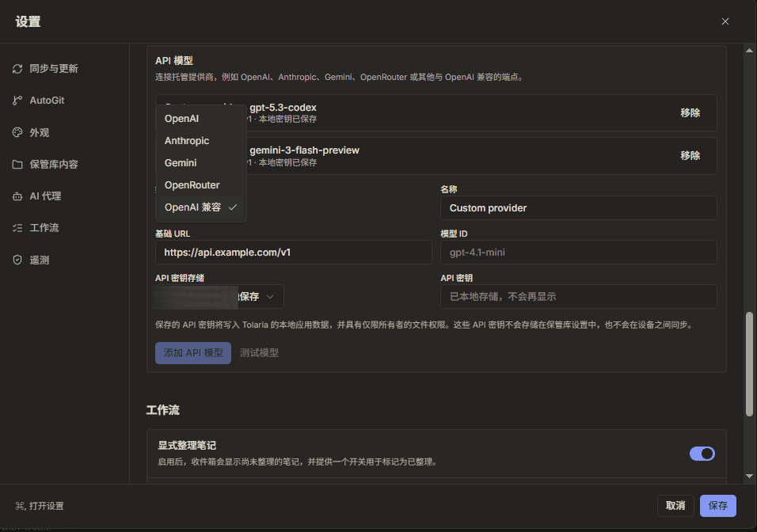Screen dimensions: 757x532
Task: Click the checkmark next to OpenAI 兼容
Action: 233,207
